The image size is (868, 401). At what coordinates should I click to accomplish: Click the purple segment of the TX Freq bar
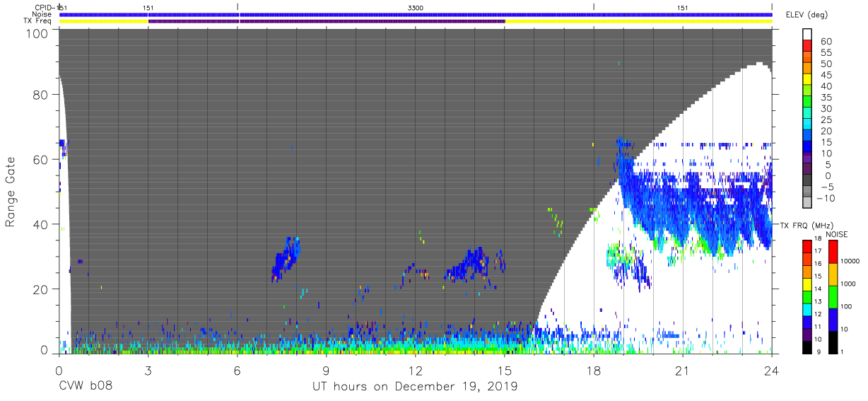click(x=327, y=21)
